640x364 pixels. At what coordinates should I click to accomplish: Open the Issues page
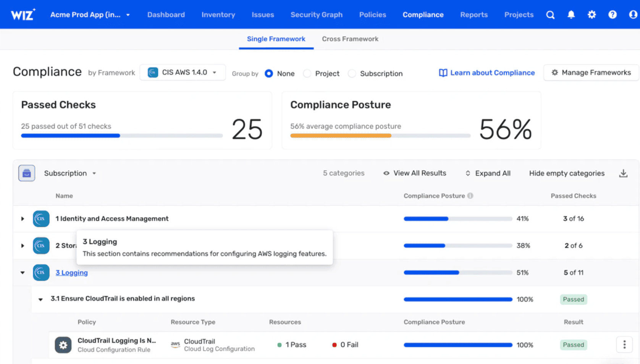click(x=263, y=14)
